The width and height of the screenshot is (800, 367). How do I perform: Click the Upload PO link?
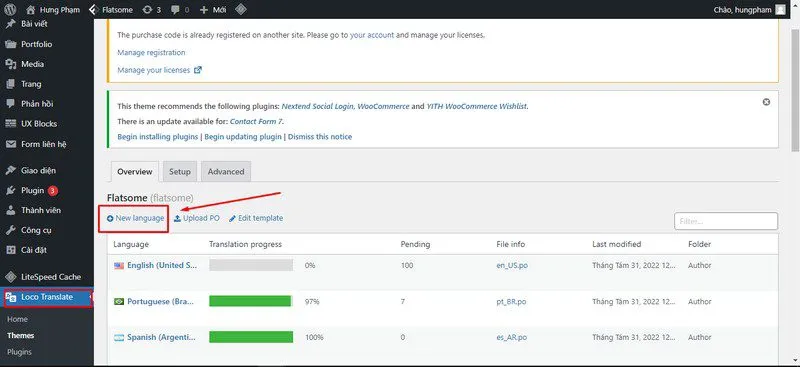pos(197,218)
